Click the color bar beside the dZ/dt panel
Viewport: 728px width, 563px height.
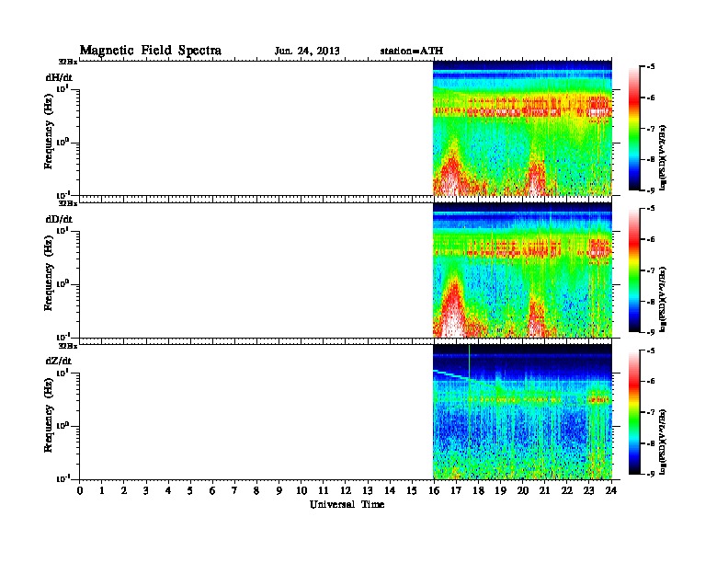[x=635, y=412]
